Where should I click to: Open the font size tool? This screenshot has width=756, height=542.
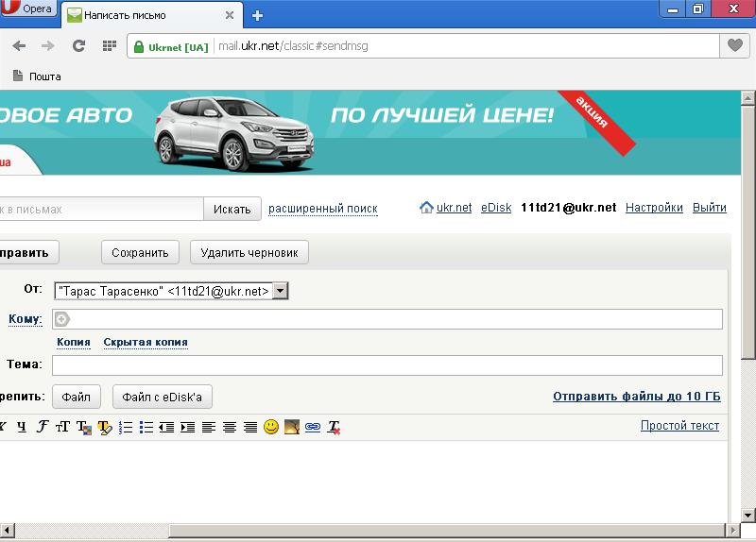(x=62, y=427)
